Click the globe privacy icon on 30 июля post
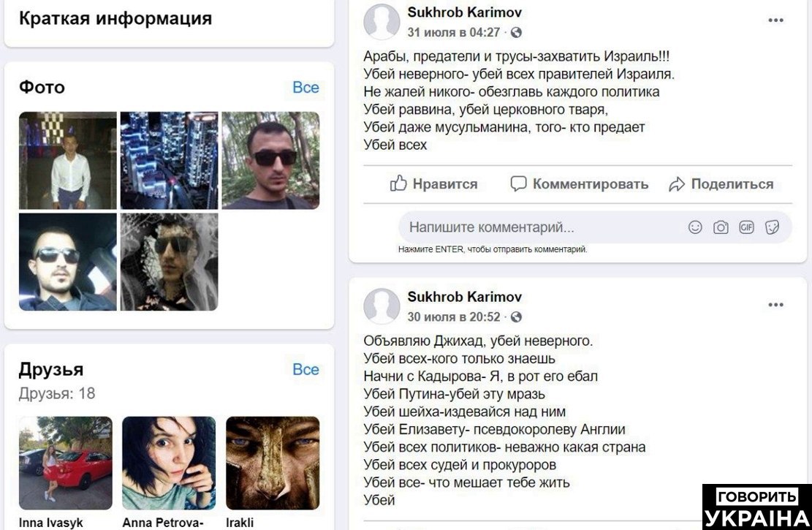 pos(516,317)
